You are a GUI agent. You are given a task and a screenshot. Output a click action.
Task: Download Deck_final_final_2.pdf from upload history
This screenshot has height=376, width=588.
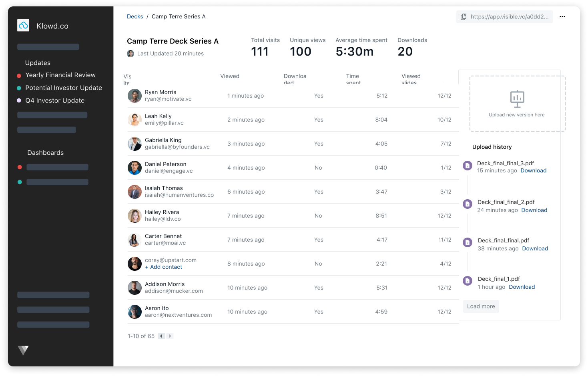tap(534, 210)
